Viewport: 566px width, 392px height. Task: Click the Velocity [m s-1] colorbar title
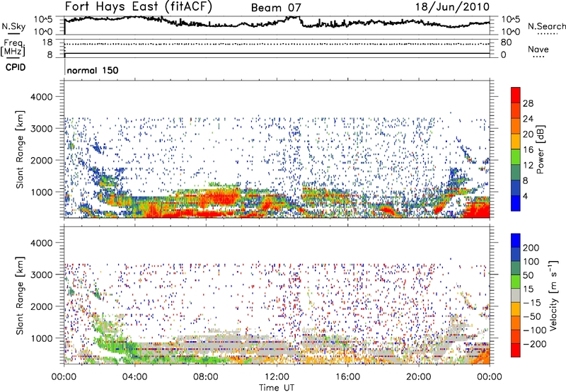[x=554, y=295]
